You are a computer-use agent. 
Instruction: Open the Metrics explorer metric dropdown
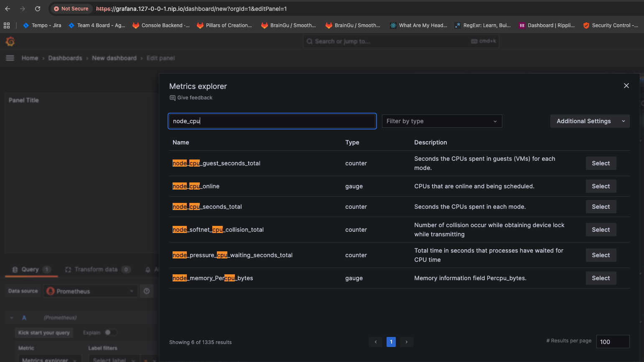(50, 359)
